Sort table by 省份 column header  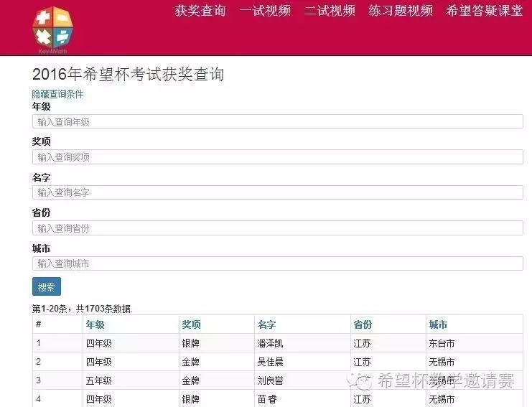(363, 324)
